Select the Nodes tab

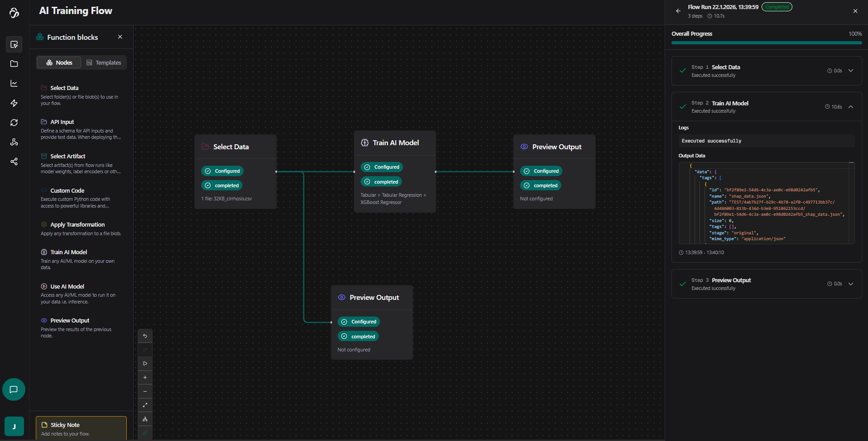[59, 63]
